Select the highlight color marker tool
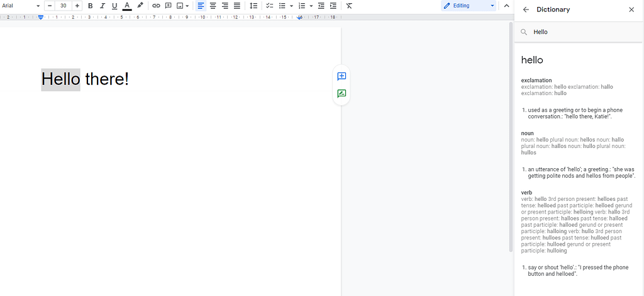 [140, 6]
